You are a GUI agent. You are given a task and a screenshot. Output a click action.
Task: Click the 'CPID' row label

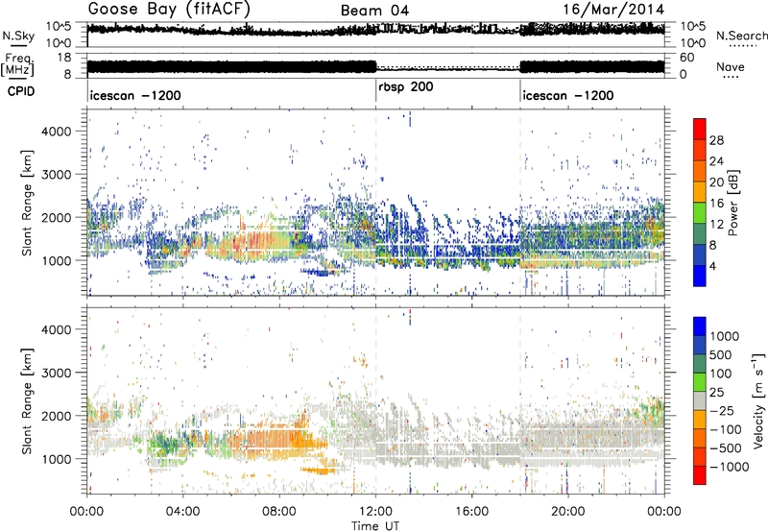click(21, 91)
